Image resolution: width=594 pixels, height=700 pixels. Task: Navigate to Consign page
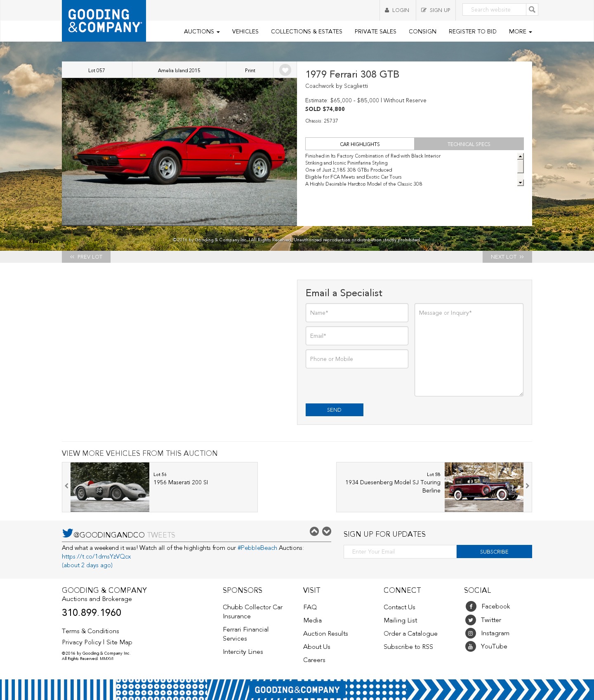[422, 31]
